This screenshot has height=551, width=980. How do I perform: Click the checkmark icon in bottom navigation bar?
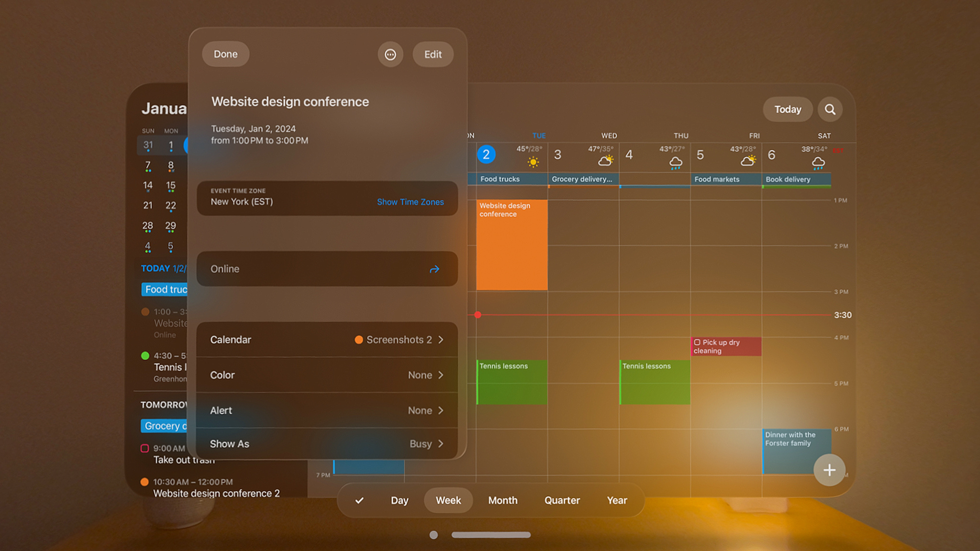pos(359,500)
